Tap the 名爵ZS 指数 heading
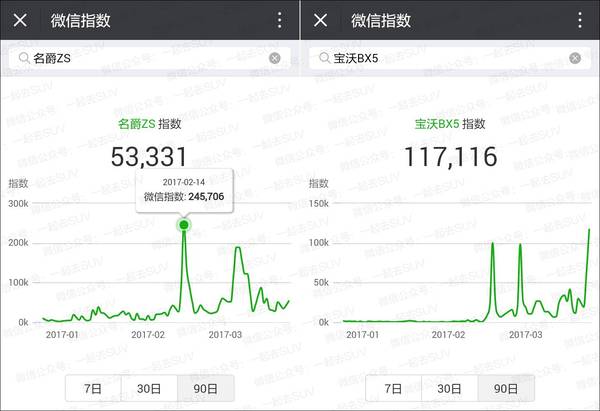Screen dimensions: 600x411 pos(150,124)
